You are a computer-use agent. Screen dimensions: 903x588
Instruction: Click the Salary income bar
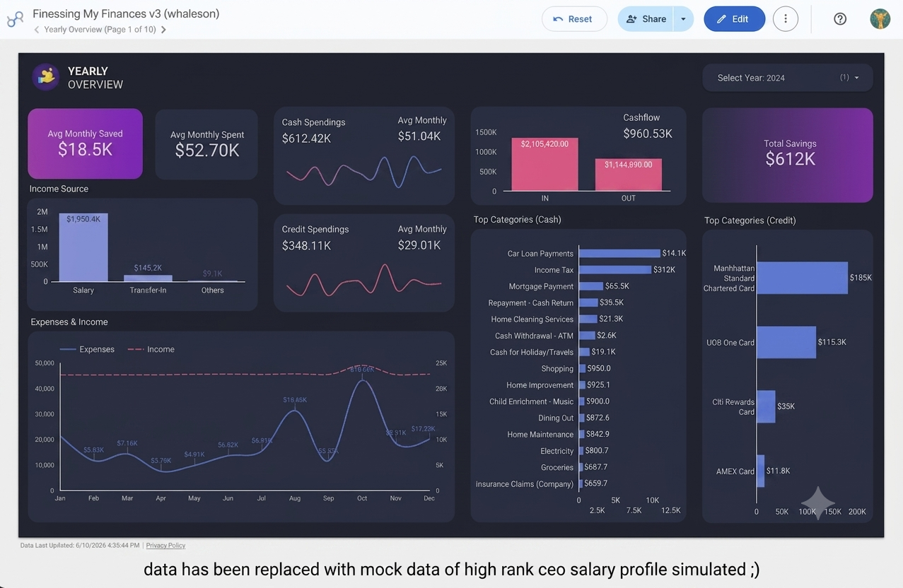pos(83,247)
